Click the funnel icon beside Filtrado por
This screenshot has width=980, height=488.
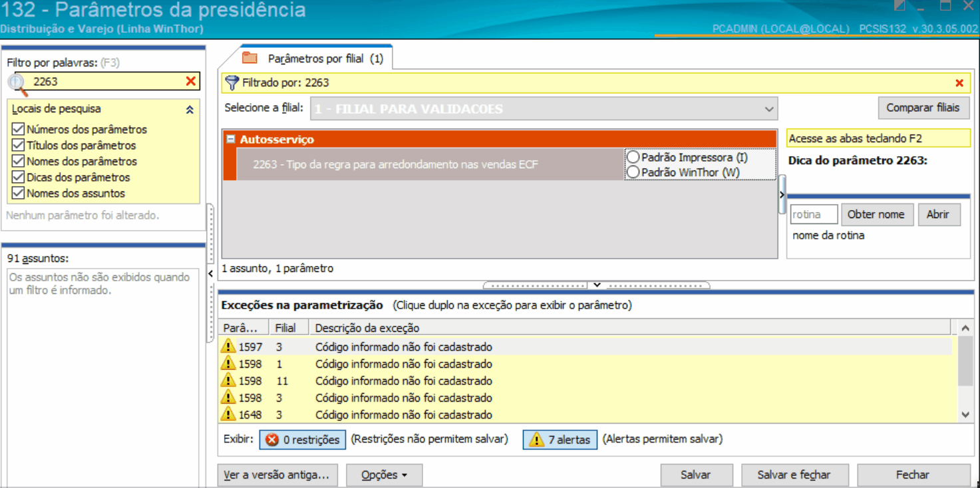point(232,82)
